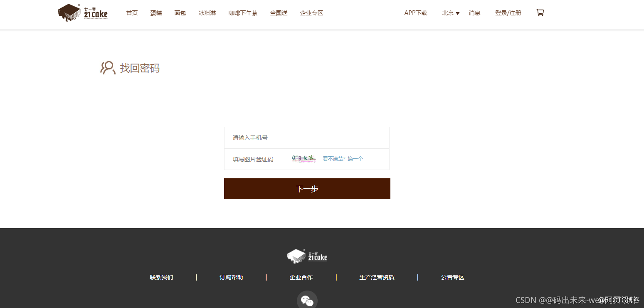Click the WeChat icon in footer

[307, 300]
